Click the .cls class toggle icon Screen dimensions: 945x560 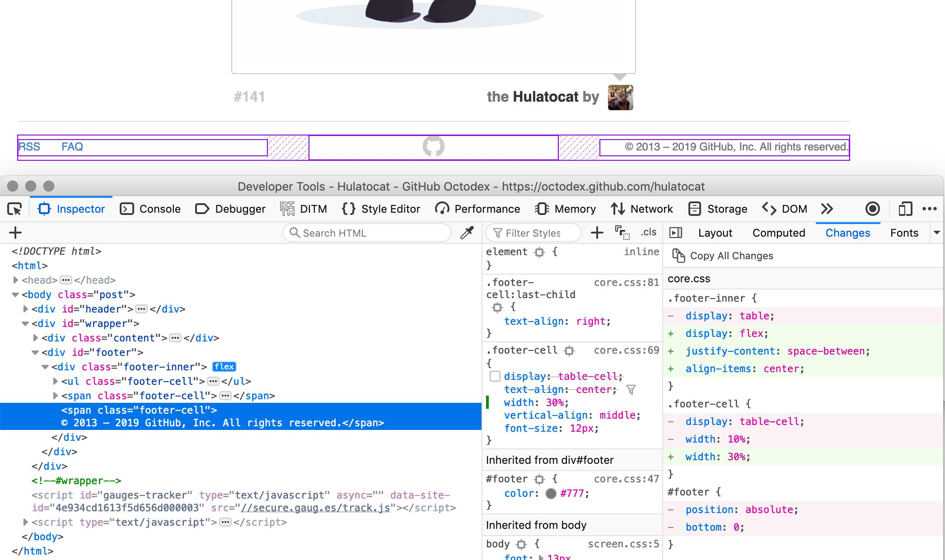(649, 232)
